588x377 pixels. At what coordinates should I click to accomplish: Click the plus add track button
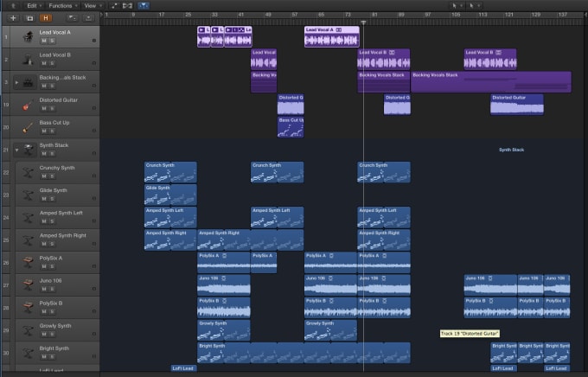click(13, 18)
